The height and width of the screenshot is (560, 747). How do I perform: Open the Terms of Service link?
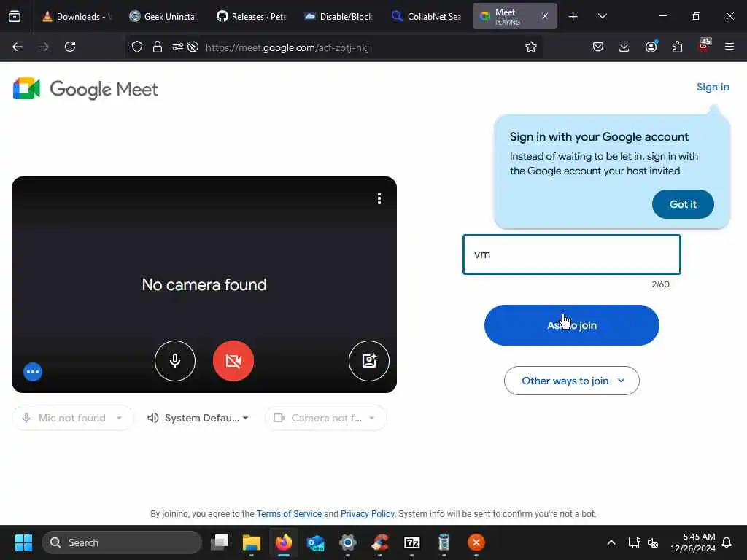coord(289,514)
